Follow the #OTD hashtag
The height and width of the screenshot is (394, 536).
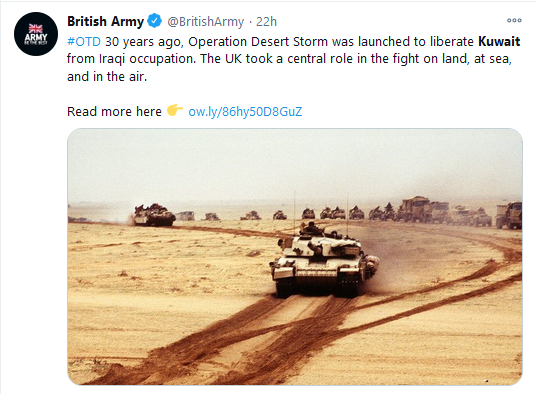[x=84, y=42]
